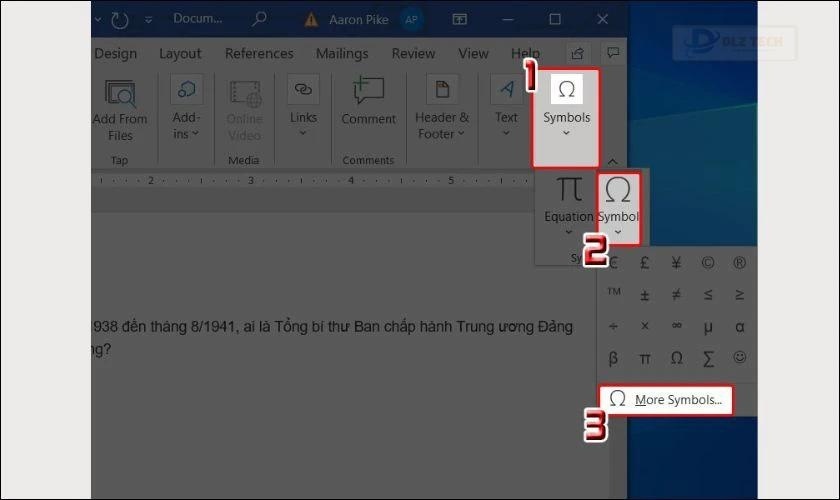Insert the division sign symbol
The height and width of the screenshot is (500, 840).
[614, 326]
